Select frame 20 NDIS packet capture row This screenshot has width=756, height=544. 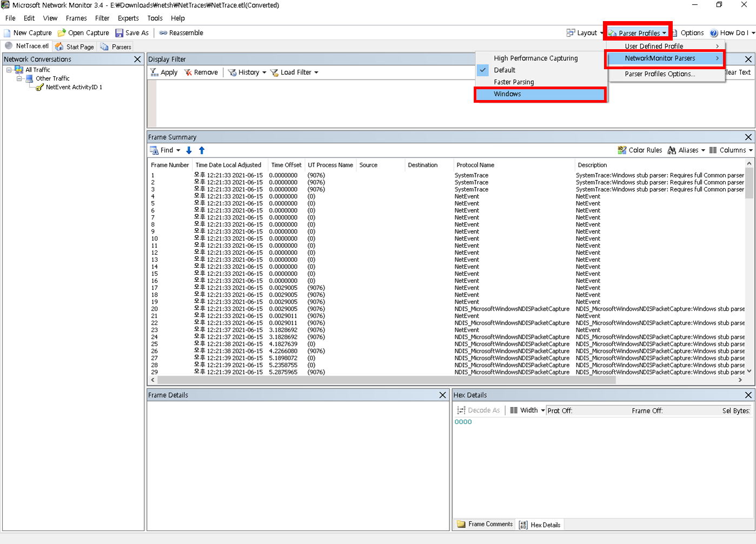pyautogui.click(x=447, y=309)
